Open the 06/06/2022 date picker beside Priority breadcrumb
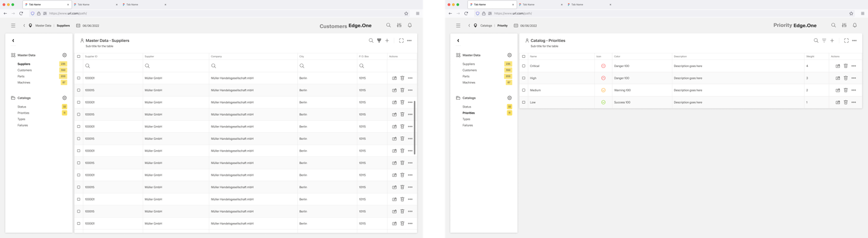This screenshot has height=238, width=868. pyautogui.click(x=525, y=26)
